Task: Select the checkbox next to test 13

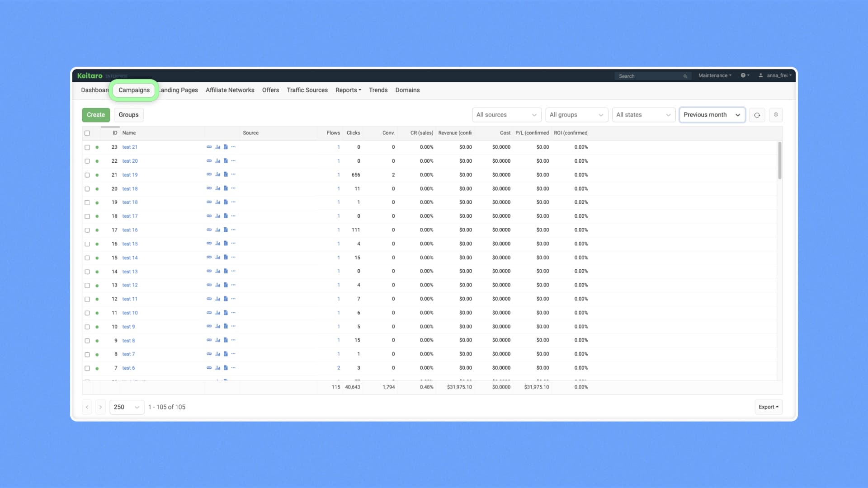Action: pyautogui.click(x=87, y=272)
